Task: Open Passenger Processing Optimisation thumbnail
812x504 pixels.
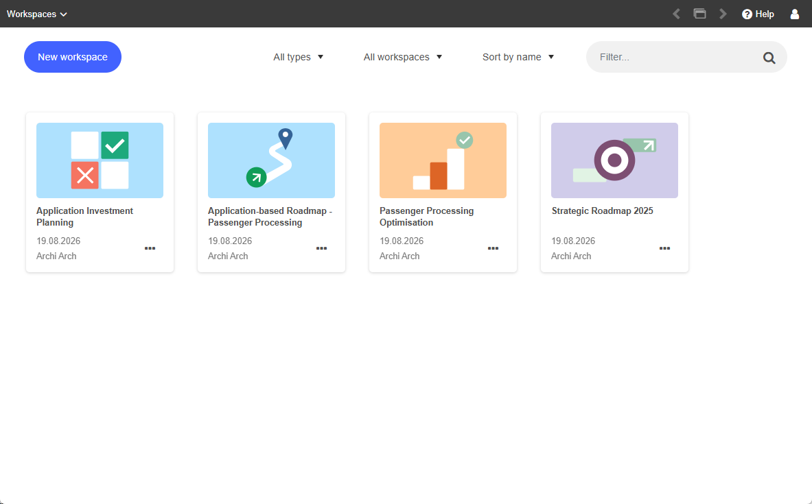Action: pyautogui.click(x=443, y=160)
